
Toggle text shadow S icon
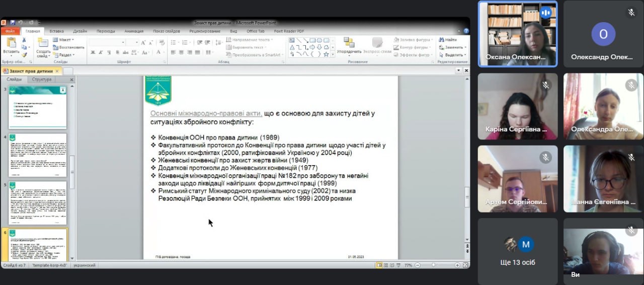coord(117,52)
